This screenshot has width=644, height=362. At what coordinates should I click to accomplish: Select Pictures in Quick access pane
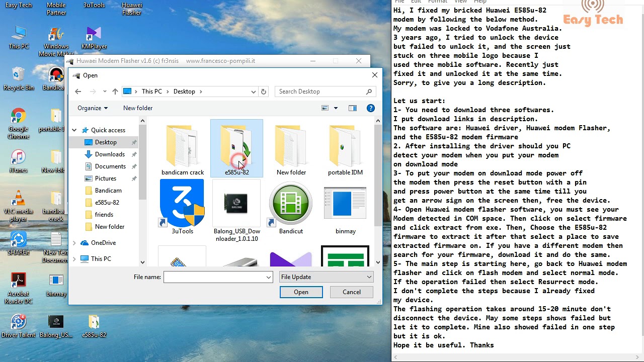tap(106, 178)
